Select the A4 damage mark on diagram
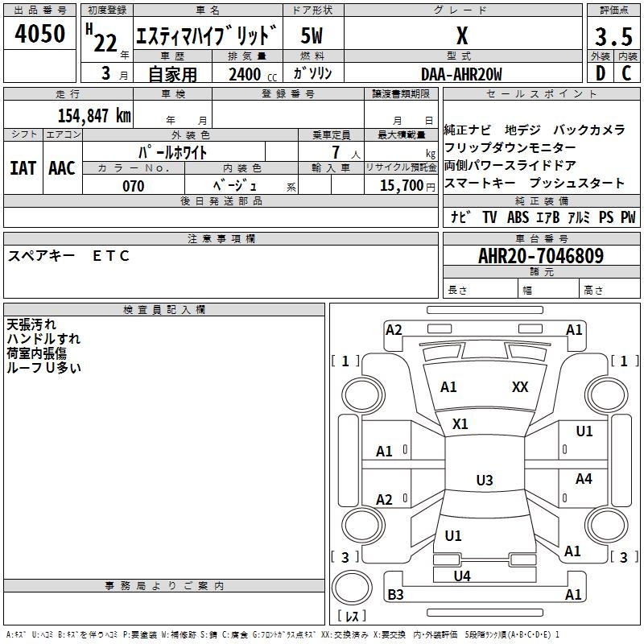Viewport: 644px width, 644px height. [x=584, y=478]
